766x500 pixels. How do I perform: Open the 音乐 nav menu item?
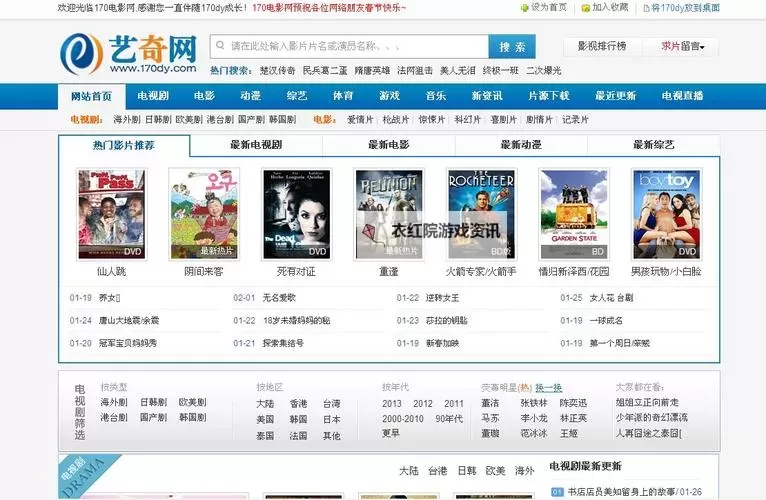tap(436, 96)
